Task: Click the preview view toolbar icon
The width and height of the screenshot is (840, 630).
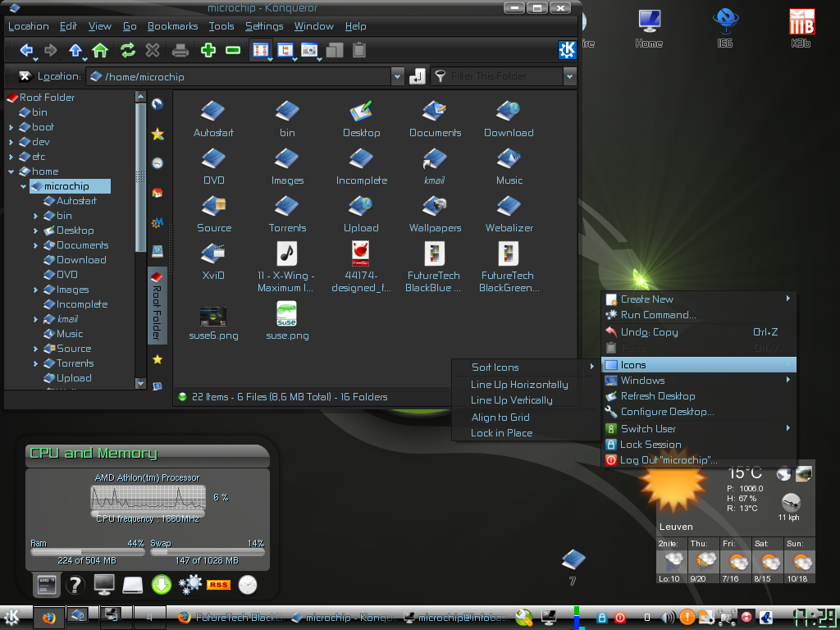Action: coord(309,50)
